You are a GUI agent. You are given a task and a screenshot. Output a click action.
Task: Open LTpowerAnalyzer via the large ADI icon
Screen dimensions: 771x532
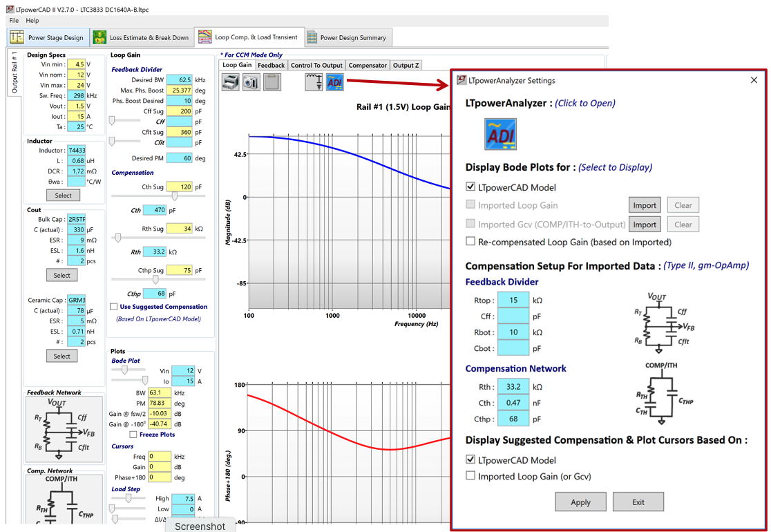[499, 133]
